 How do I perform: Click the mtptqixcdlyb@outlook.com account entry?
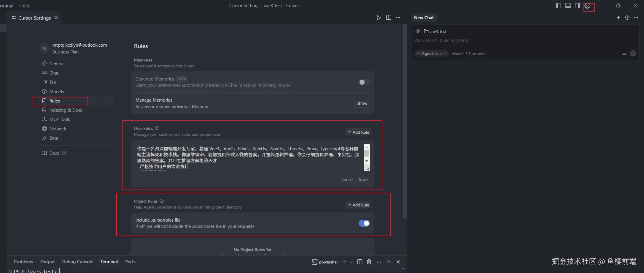tap(76, 48)
